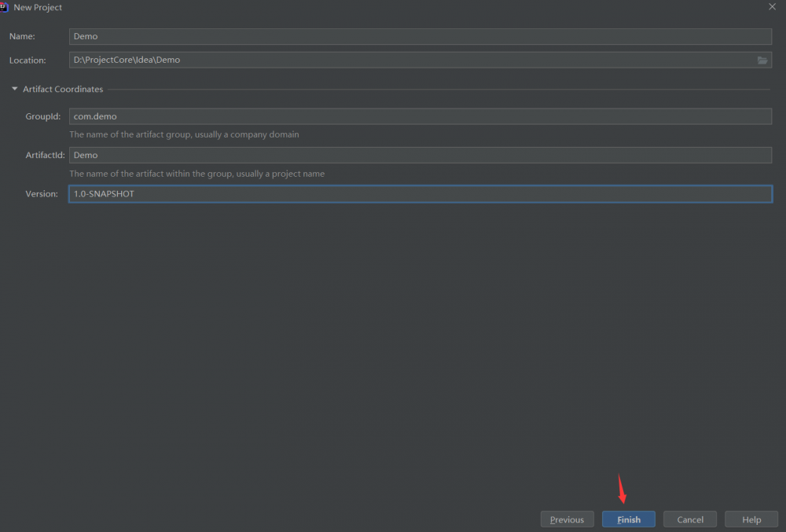Click the GroupId: label
Image resolution: width=786 pixels, height=532 pixels.
coord(43,116)
